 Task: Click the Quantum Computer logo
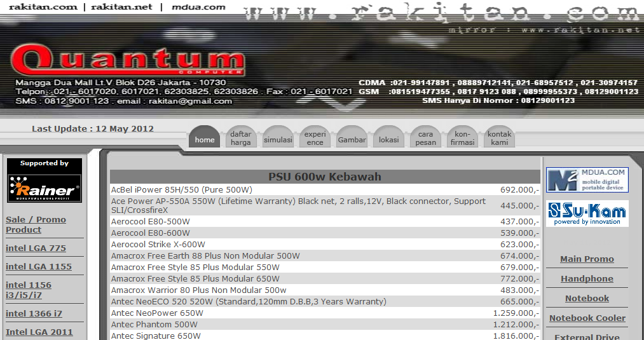(127, 61)
